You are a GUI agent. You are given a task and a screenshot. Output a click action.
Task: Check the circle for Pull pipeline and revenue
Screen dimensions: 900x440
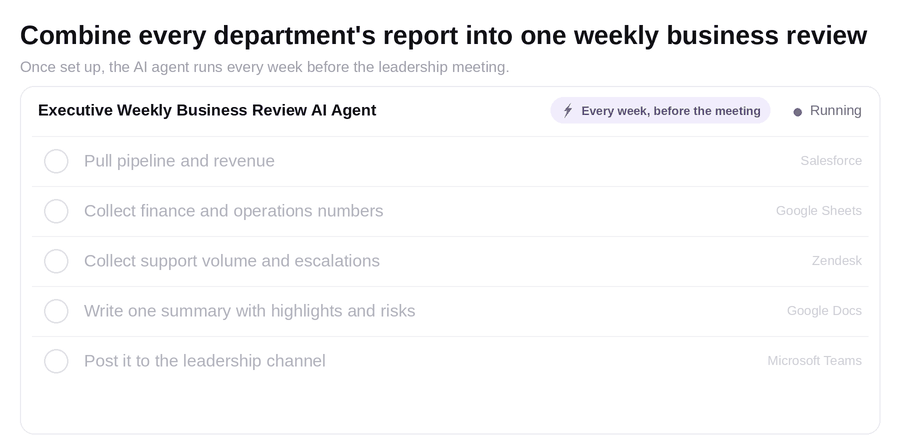56,161
